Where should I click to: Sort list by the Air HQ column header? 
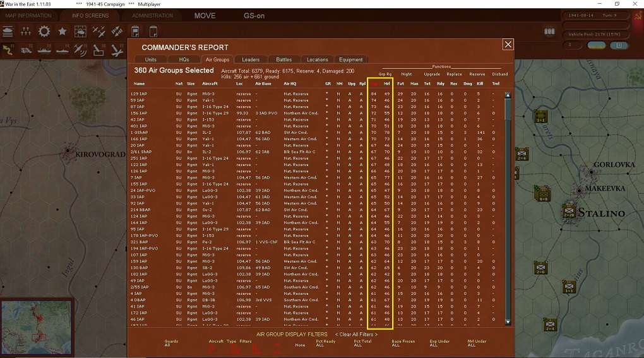tap(290, 84)
